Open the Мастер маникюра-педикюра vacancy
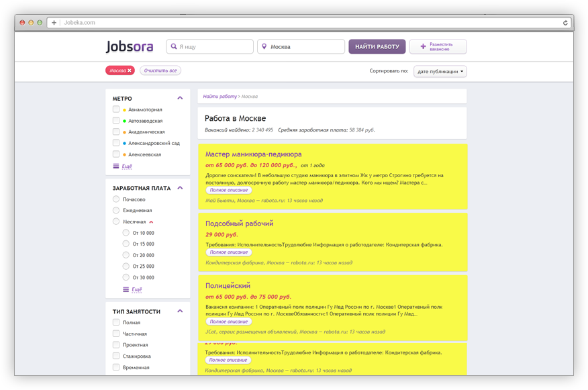The height and width of the screenshot is (390, 588). pos(253,154)
